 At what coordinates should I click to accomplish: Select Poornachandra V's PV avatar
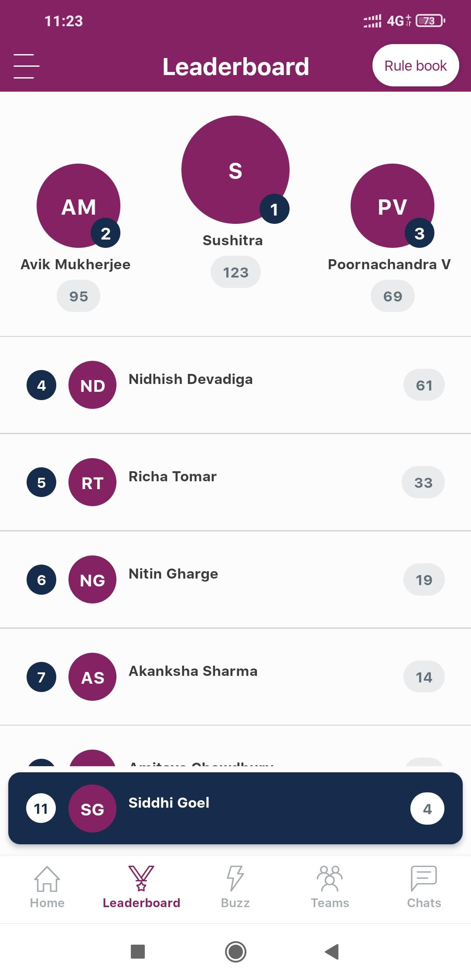point(392,206)
